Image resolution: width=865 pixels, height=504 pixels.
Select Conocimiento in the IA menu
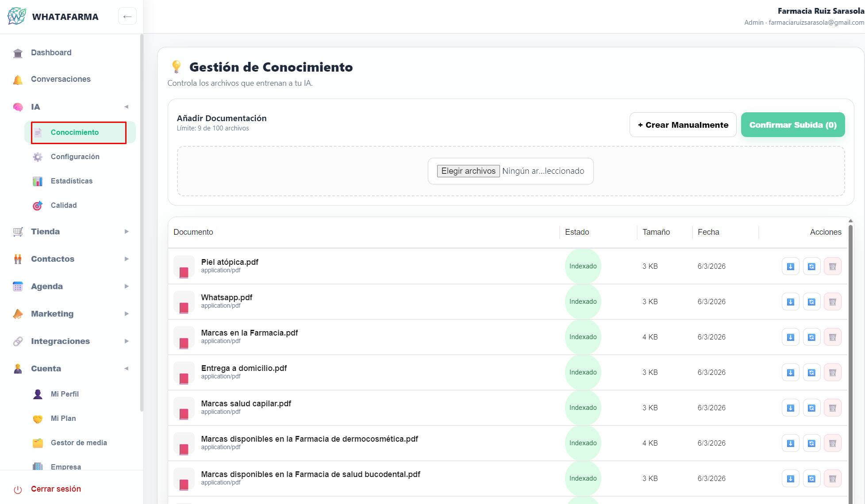coord(75,132)
